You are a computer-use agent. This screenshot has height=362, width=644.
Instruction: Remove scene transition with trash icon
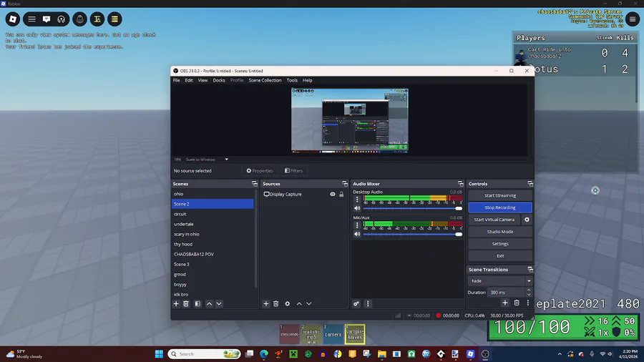tap(517, 303)
